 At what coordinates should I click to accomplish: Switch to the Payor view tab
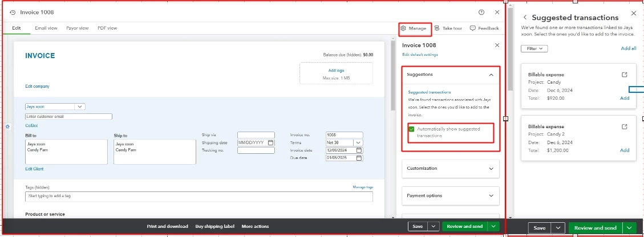[77, 28]
